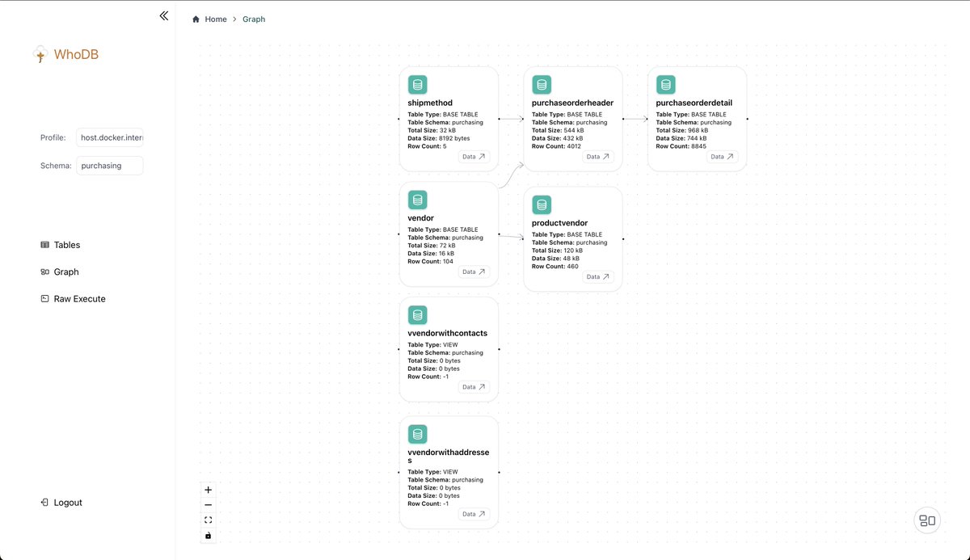This screenshot has width=970, height=560.
Task: Click Row Count 460 on productvendor card
Action: (555, 266)
